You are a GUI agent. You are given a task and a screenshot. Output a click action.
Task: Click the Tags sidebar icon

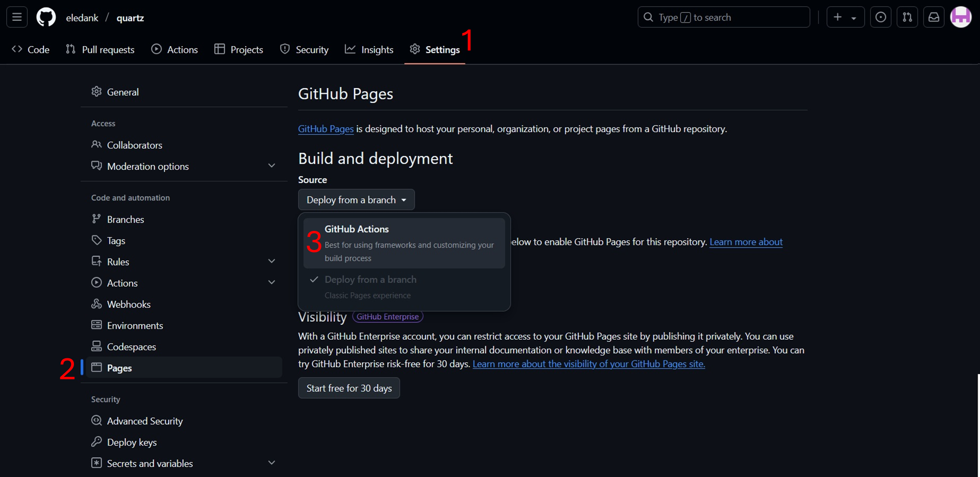coord(97,240)
